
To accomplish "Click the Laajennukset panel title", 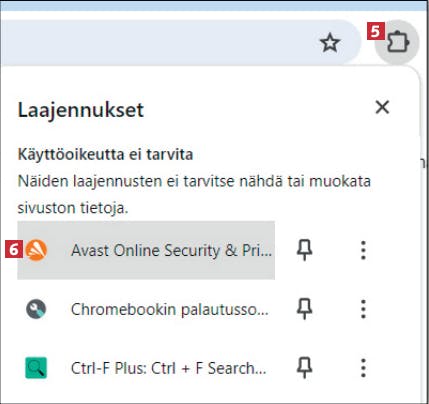I will 81,111.
